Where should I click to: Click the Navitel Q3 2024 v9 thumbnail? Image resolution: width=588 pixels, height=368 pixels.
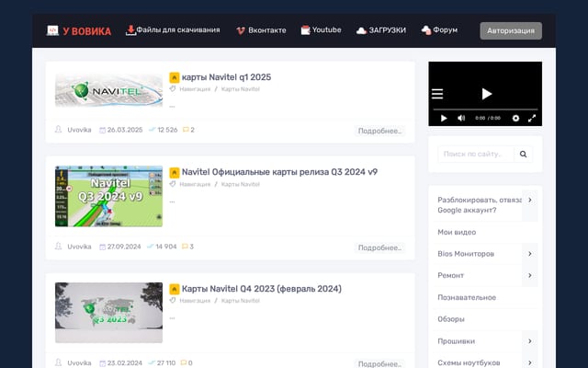pyautogui.click(x=108, y=196)
